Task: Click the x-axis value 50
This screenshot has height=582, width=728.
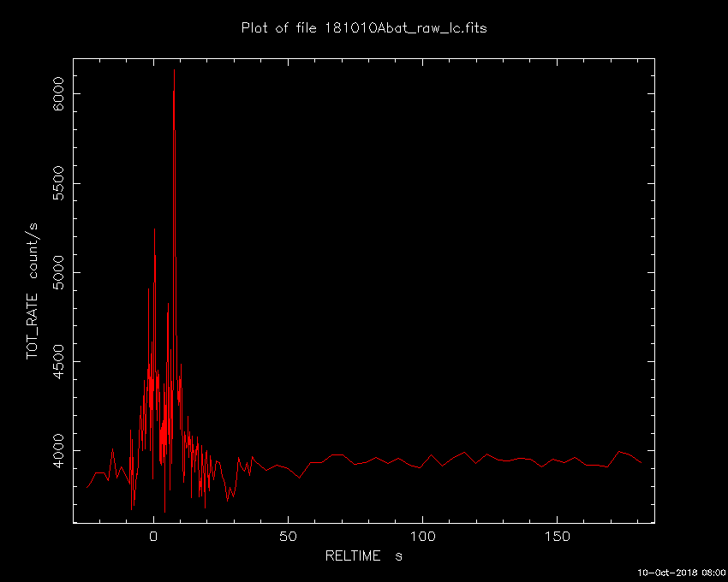Action: (288, 537)
